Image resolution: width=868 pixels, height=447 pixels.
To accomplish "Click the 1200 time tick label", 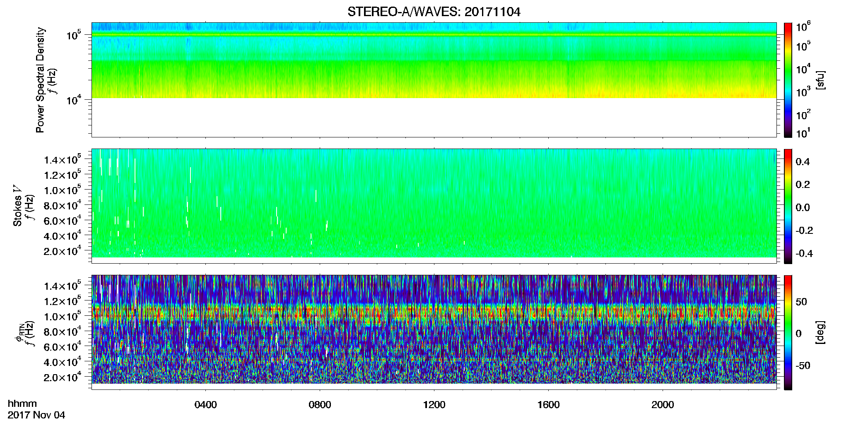I will click(434, 405).
